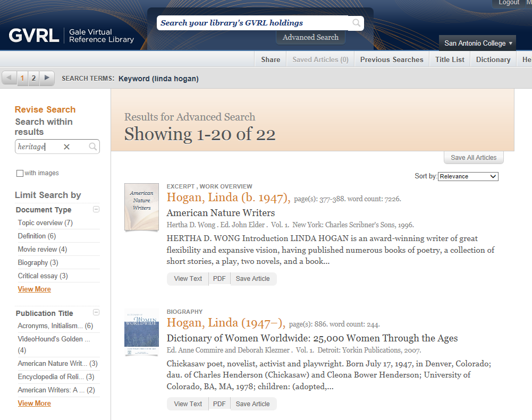Open PDF of Dictionary of Women Worldwide result
Screen dimensions: 532x420
219,404
